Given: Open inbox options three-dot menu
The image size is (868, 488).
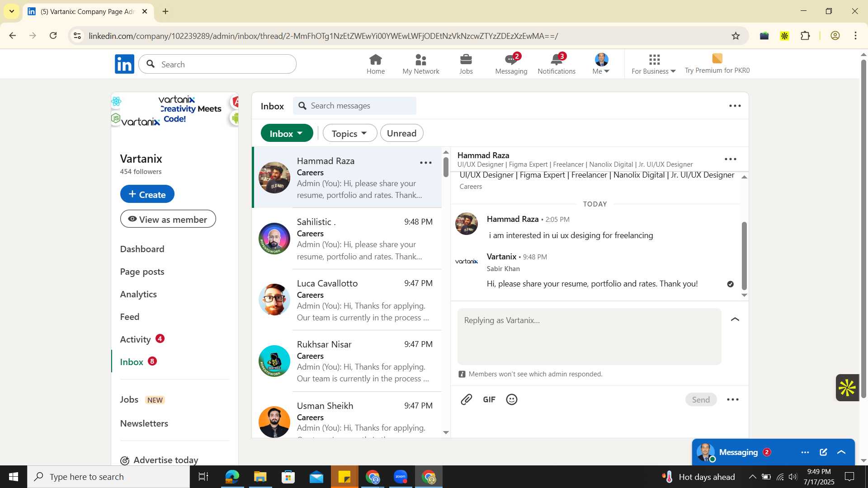Looking at the screenshot, I should [x=735, y=106].
